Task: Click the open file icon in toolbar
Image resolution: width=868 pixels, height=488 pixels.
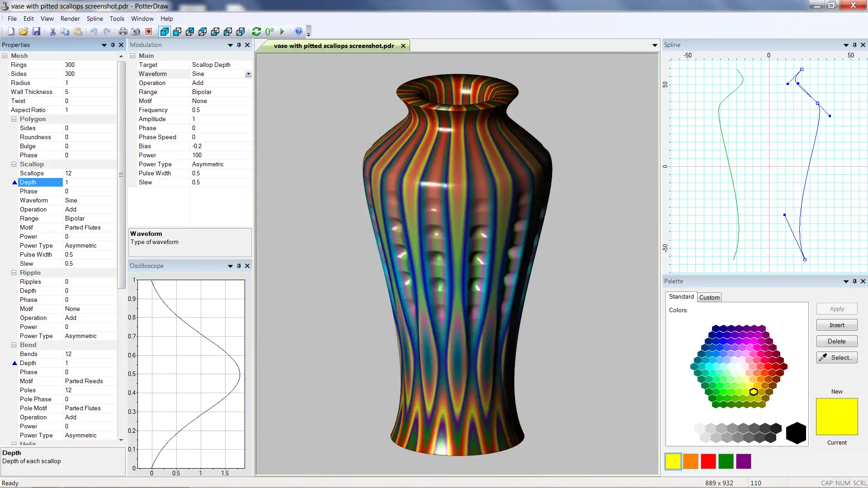Action: pos(24,31)
